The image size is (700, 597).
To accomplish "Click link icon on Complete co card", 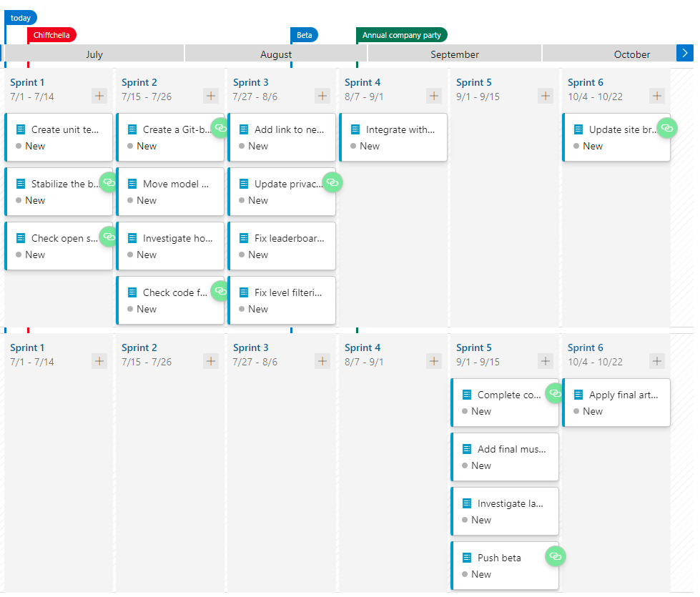I will [555, 393].
